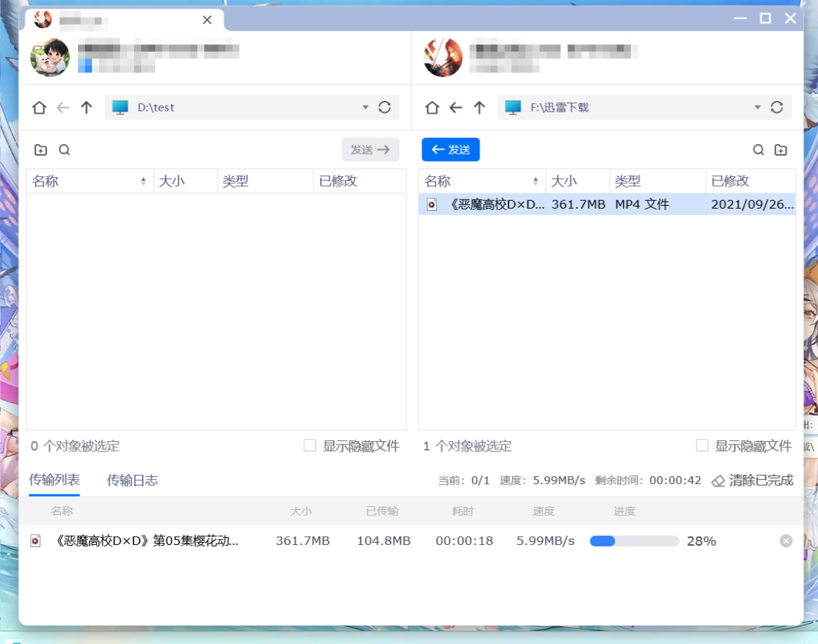The height and width of the screenshot is (644, 818).
Task: Click 0 个对象被选定 status text
Action: 74,446
